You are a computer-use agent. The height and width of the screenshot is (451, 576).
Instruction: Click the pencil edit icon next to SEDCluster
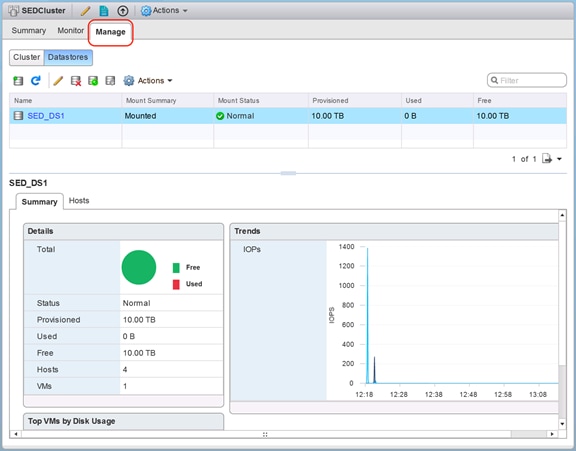click(85, 11)
